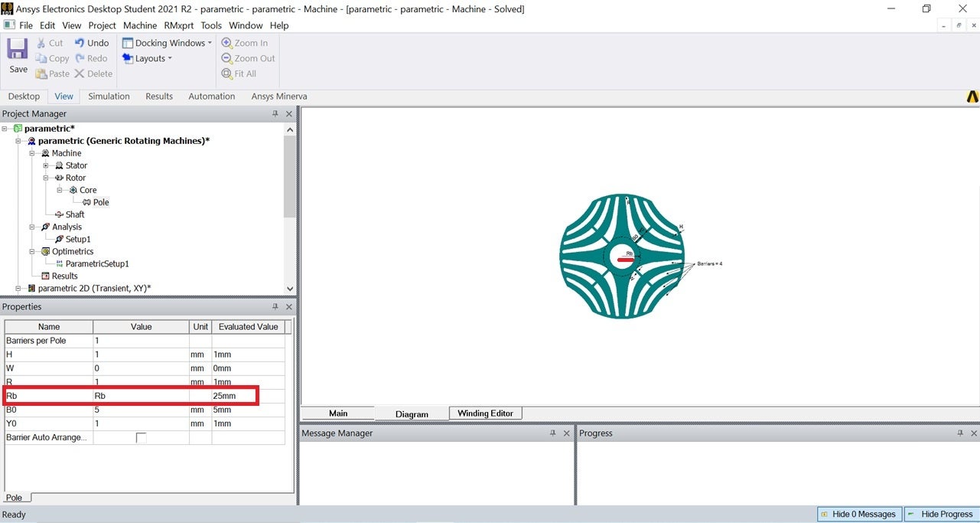980x523 pixels.
Task: Select the Pole tab in Properties
Action: tap(15, 498)
